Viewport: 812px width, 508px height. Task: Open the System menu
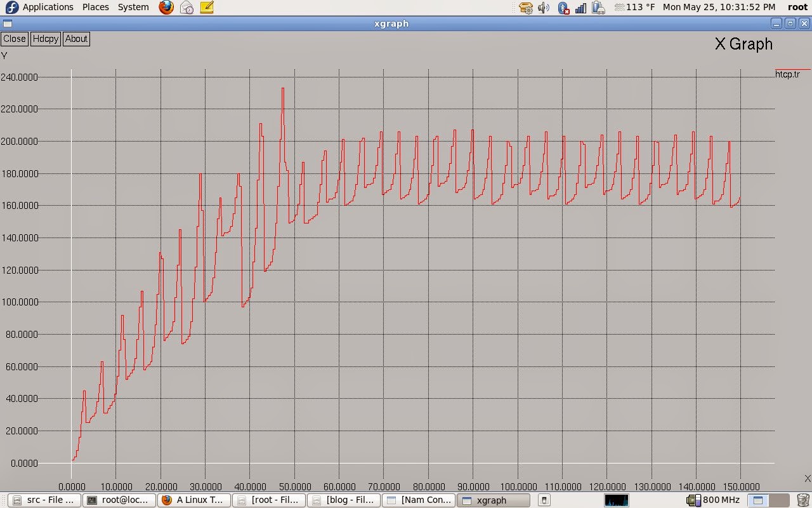pyautogui.click(x=133, y=7)
